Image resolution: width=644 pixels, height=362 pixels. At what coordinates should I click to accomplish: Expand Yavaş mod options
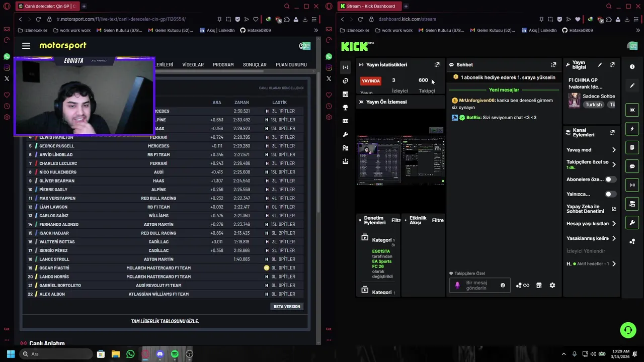point(614,150)
